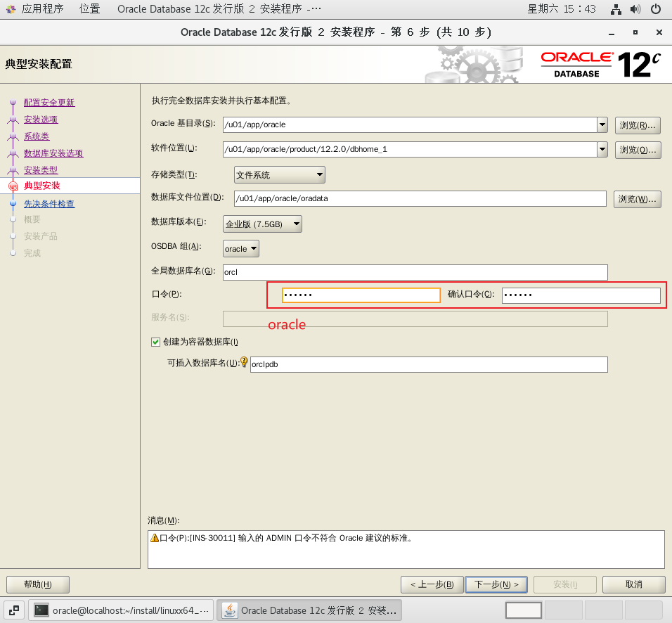Click the 上一步(B) button
Viewport: 672px width, 623px height.
pyautogui.click(x=432, y=584)
